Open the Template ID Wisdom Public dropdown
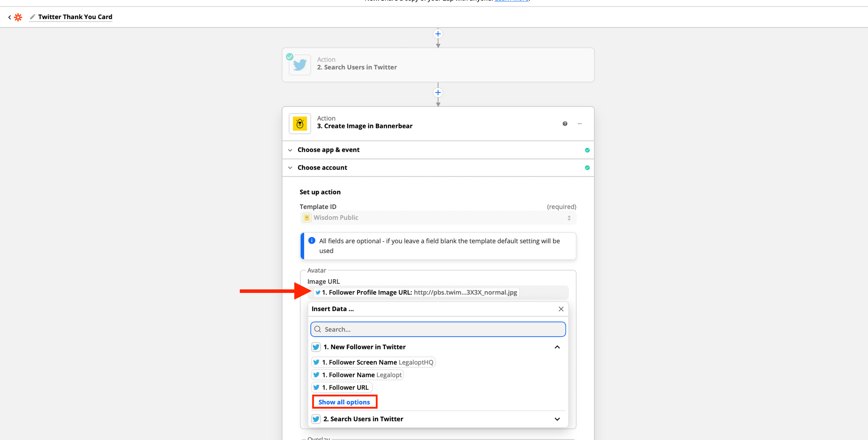Viewport: 868px width, 440px height. tap(438, 218)
